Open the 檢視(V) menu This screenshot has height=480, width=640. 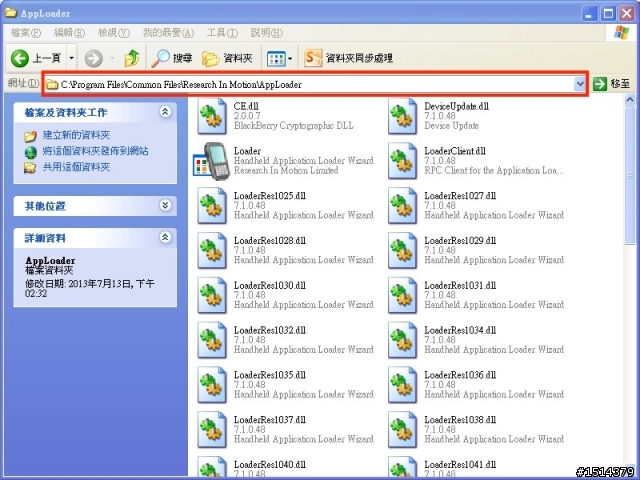point(114,33)
